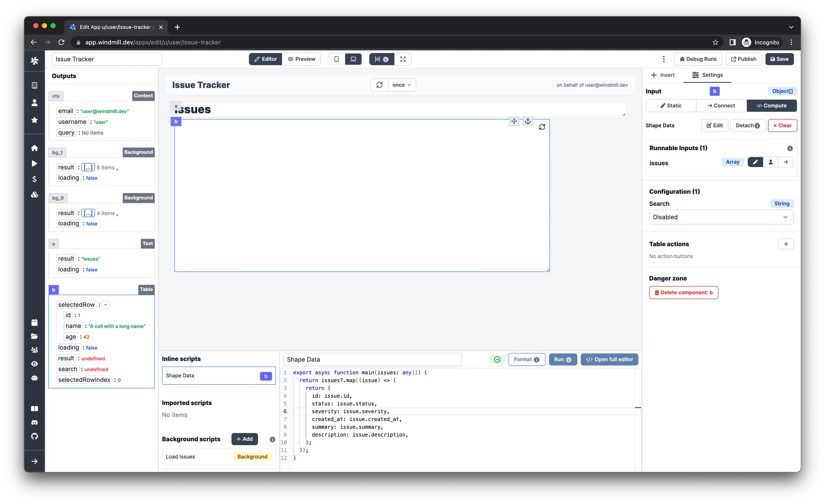Viewport: 825px width, 504px height.
Task: Refresh the table component's data
Action: (543, 127)
